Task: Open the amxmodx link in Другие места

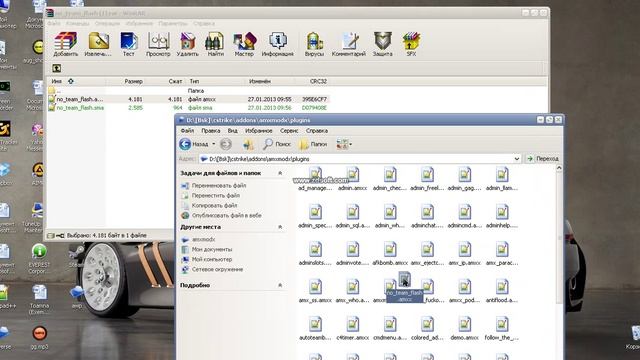Action: [203, 239]
